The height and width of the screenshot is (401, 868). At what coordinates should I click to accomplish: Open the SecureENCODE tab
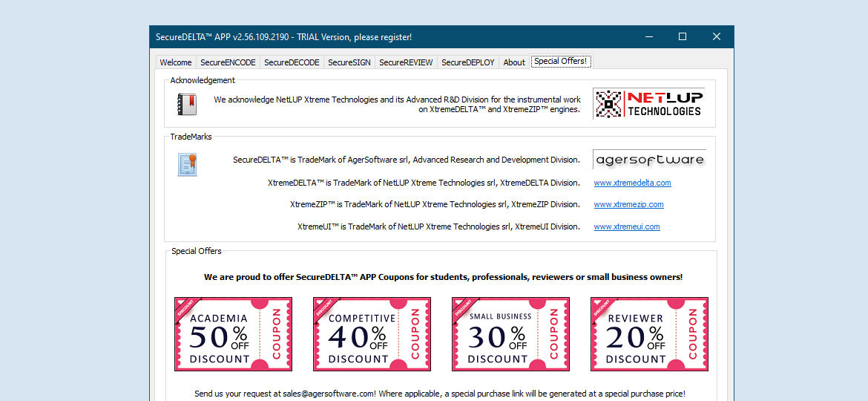click(228, 62)
